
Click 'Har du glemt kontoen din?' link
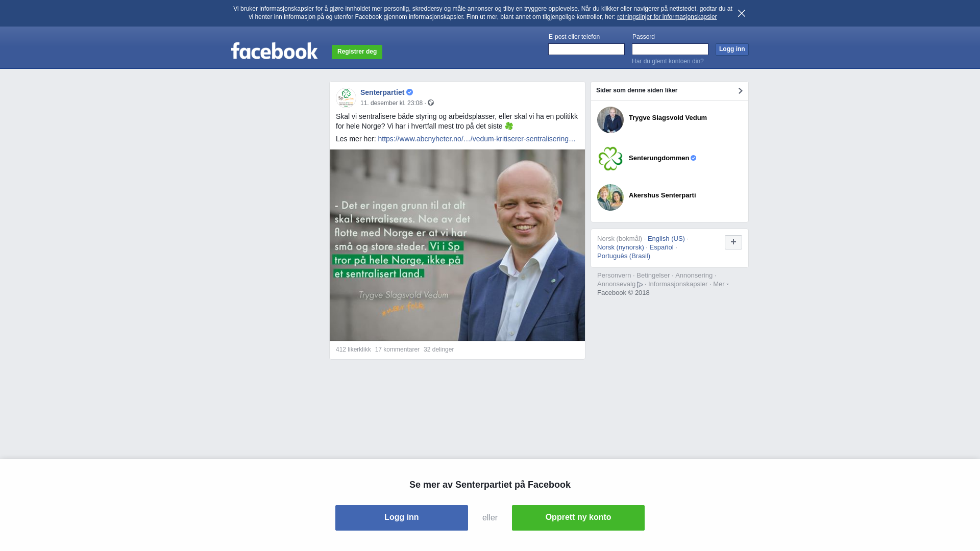(668, 61)
